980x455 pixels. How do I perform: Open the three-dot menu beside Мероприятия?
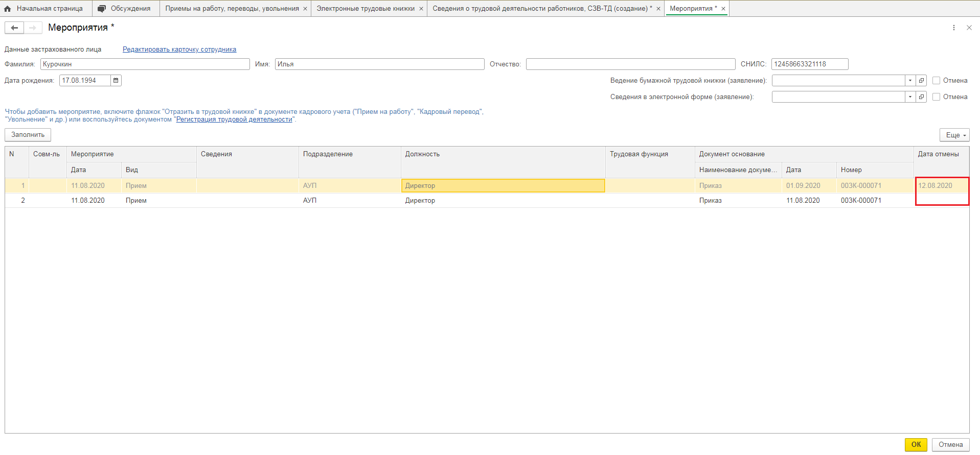[953, 28]
